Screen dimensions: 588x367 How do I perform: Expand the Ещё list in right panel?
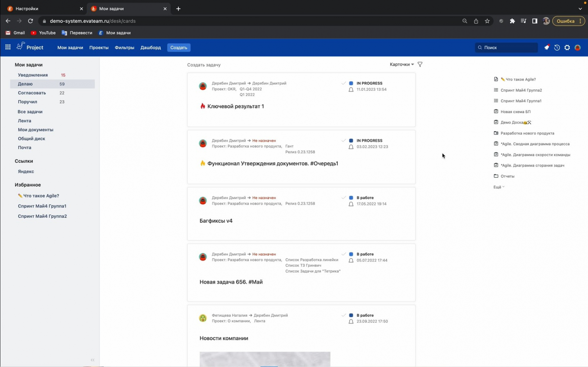tap(499, 187)
